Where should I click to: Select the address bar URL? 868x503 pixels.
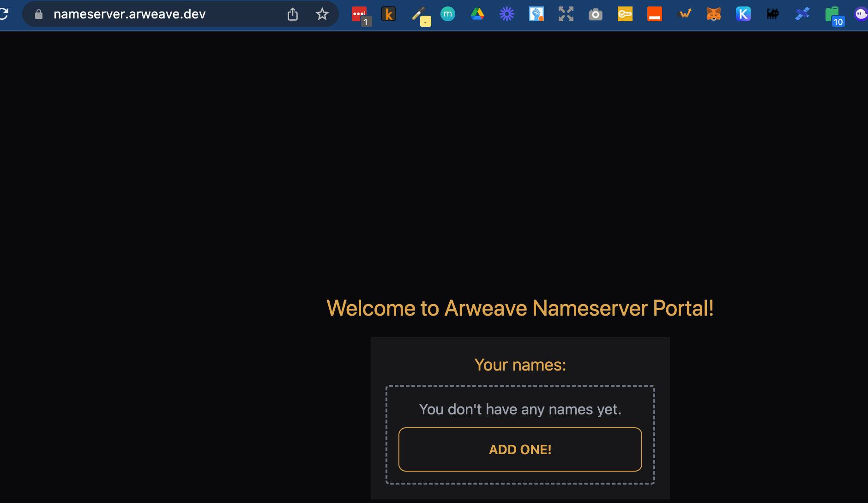pyautogui.click(x=130, y=14)
